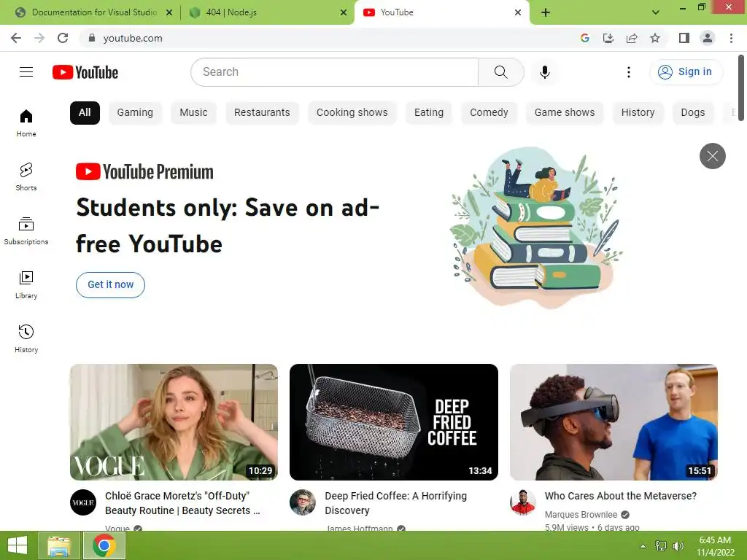Dismiss the YouTube Premium banner
The width and height of the screenshot is (747, 560).
pyautogui.click(x=712, y=156)
